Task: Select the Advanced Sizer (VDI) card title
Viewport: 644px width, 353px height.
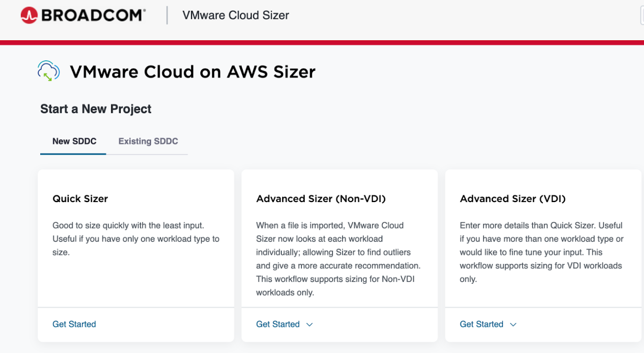Action: click(x=512, y=199)
